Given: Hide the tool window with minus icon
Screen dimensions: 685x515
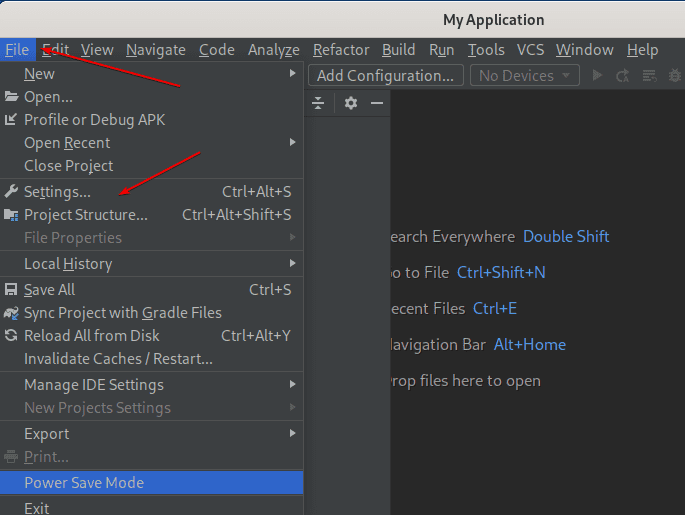Looking at the screenshot, I should (x=377, y=103).
